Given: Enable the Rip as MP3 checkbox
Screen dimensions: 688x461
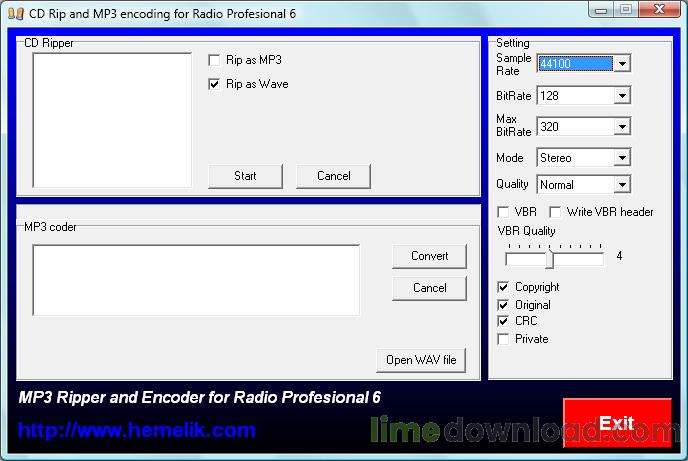Looking at the screenshot, I should [x=214, y=60].
